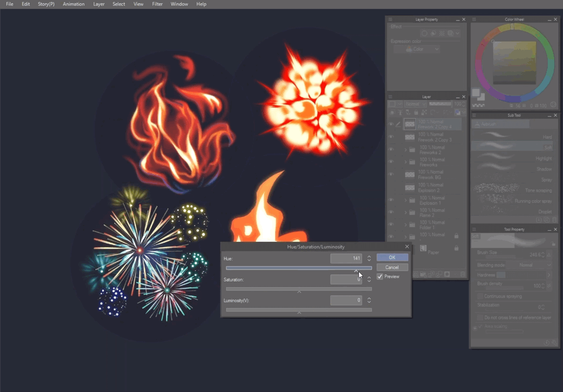Open the Help menu
This screenshot has width=563, height=392.
[x=201, y=4]
